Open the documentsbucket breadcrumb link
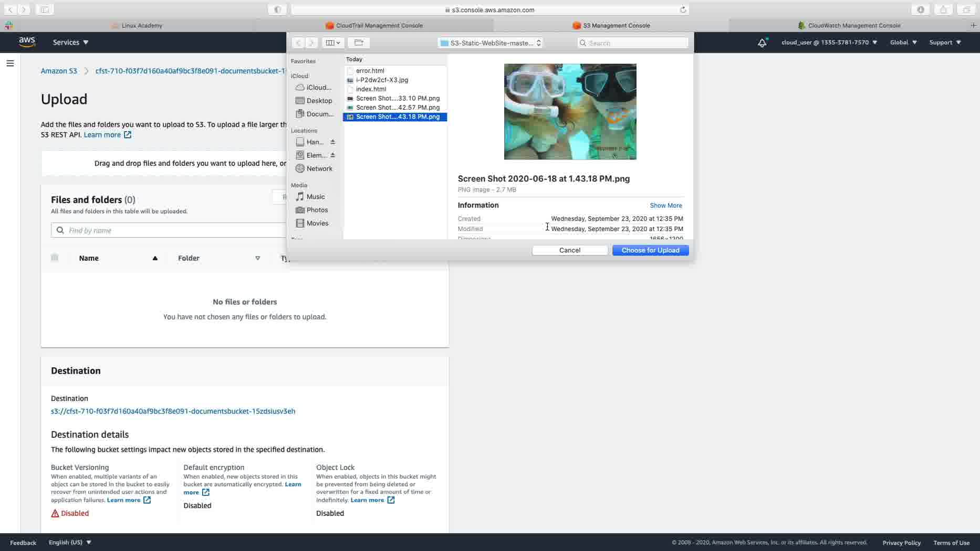The image size is (980, 551). (x=191, y=71)
